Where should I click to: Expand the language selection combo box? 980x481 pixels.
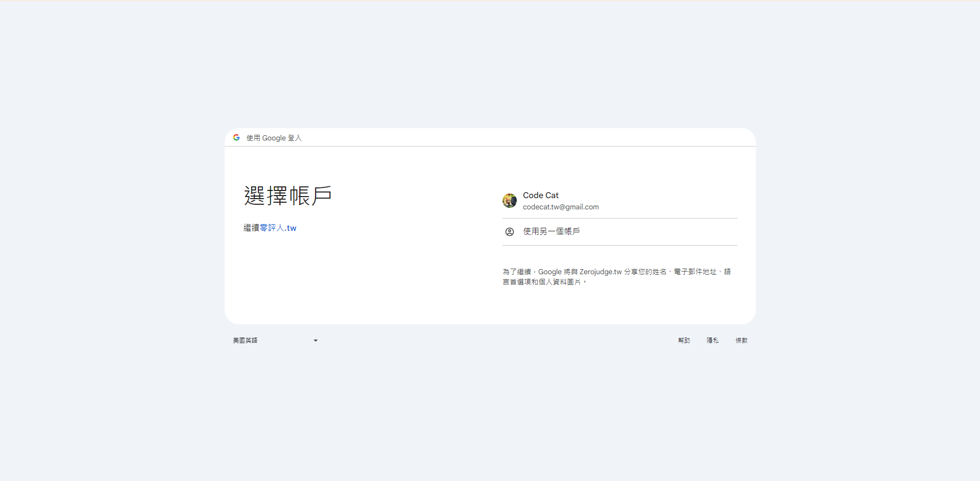tap(276, 340)
